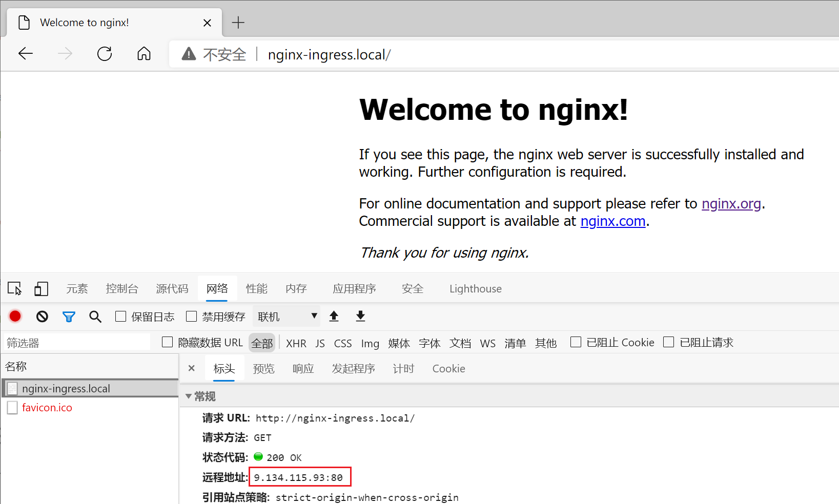Screen dimensions: 839x504
Task: Select the Cookie request tab
Action: [x=449, y=369]
